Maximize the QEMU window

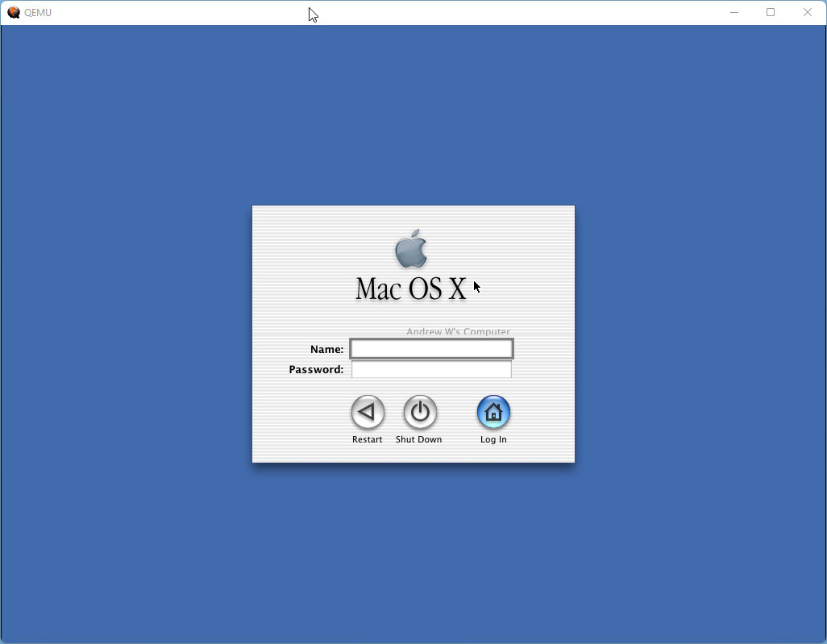tap(771, 12)
